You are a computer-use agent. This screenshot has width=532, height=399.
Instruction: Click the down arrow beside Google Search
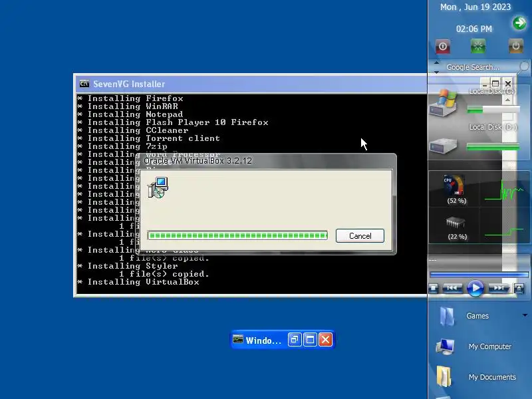click(x=437, y=72)
